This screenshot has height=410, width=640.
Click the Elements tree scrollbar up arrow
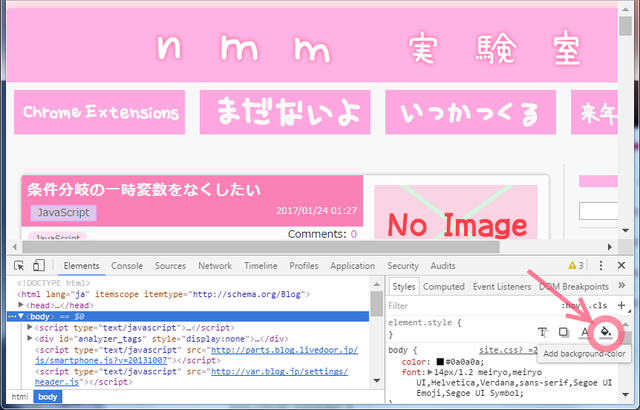(376, 284)
